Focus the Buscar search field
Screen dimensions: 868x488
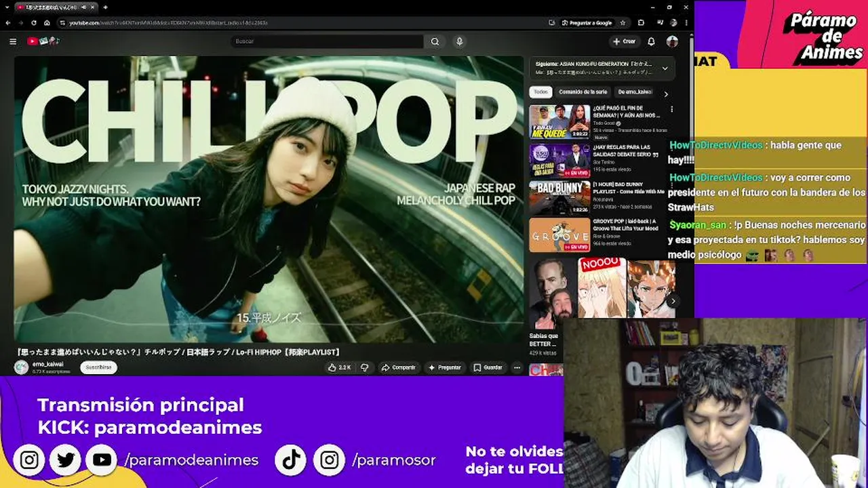[x=327, y=41]
